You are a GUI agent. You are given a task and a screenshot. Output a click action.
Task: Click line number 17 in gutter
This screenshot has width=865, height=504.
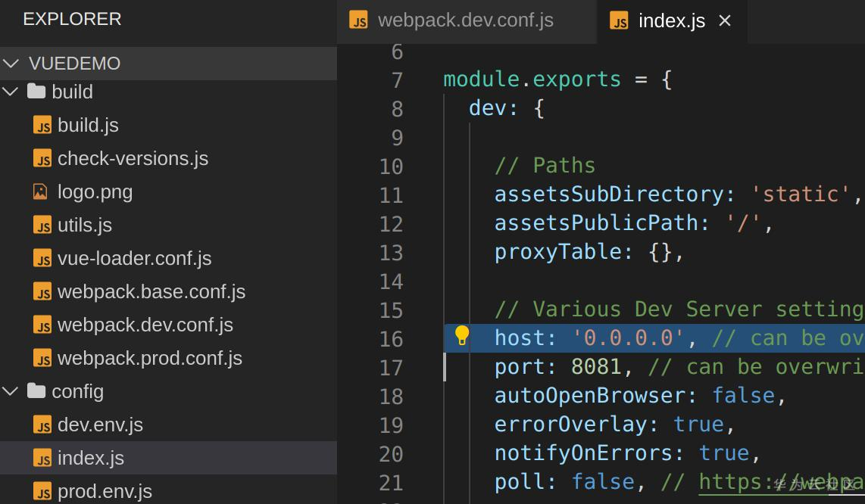pos(391,367)
